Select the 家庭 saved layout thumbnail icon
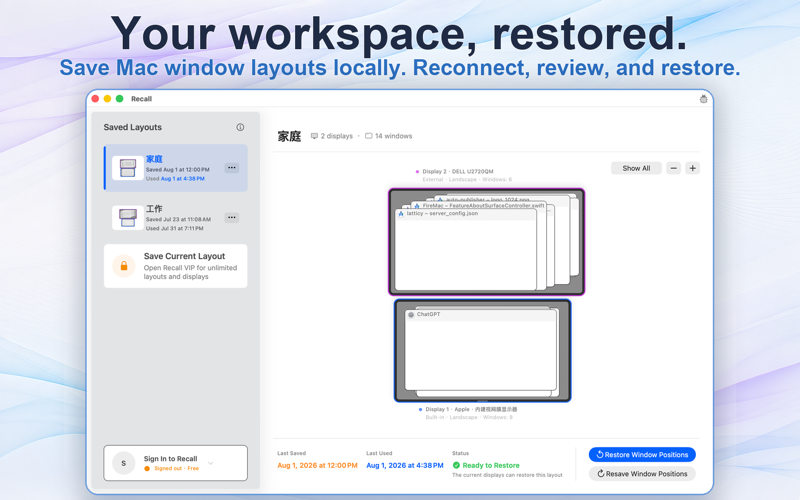800x500 pixels. click(x=128, y=168)
